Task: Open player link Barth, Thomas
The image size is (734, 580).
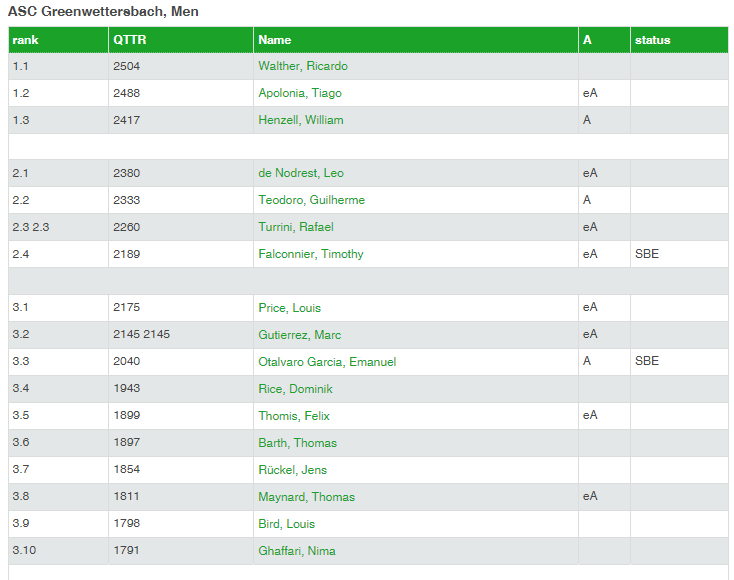Action: click(298, 443)
